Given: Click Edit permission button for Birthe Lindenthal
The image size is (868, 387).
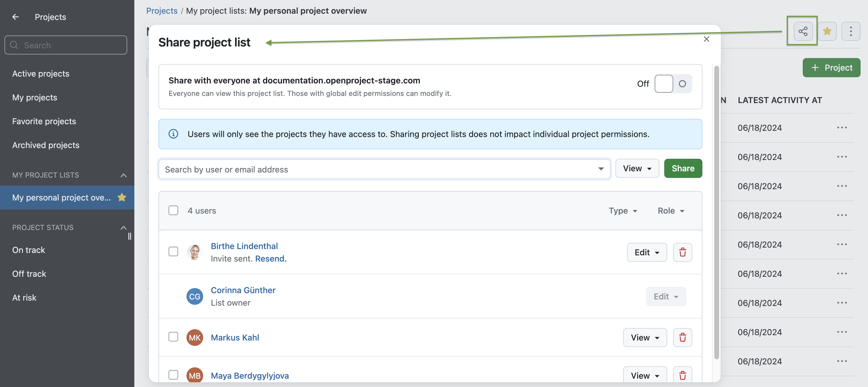Looking at the screenshot, I should [646, 252].
